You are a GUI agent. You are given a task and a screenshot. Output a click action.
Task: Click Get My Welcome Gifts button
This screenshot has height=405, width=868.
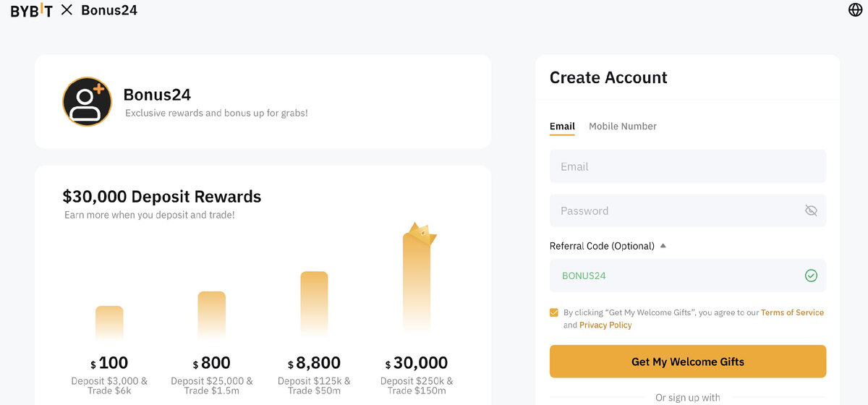pos(688,361)
